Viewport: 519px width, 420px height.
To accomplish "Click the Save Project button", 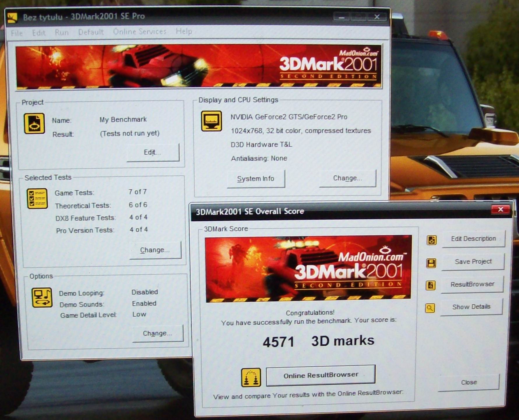I will coord(473,262).
